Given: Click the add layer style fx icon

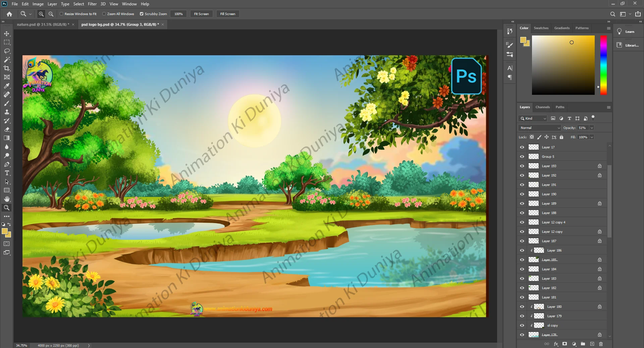Looking at the screenshot, I should pyautogui.click(x=556, y=344).
